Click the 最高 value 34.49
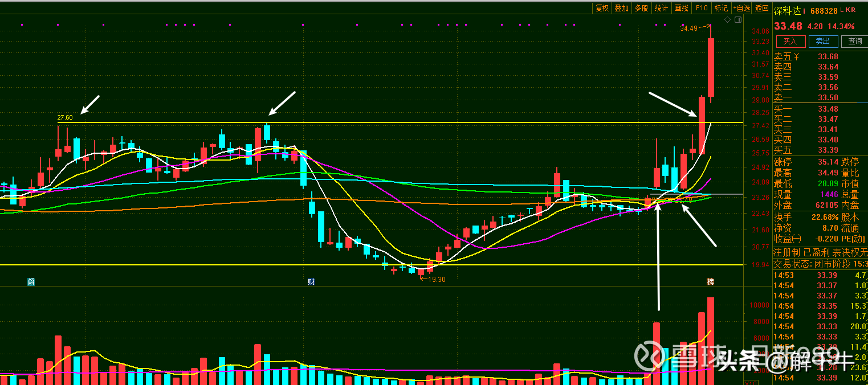 828,173
